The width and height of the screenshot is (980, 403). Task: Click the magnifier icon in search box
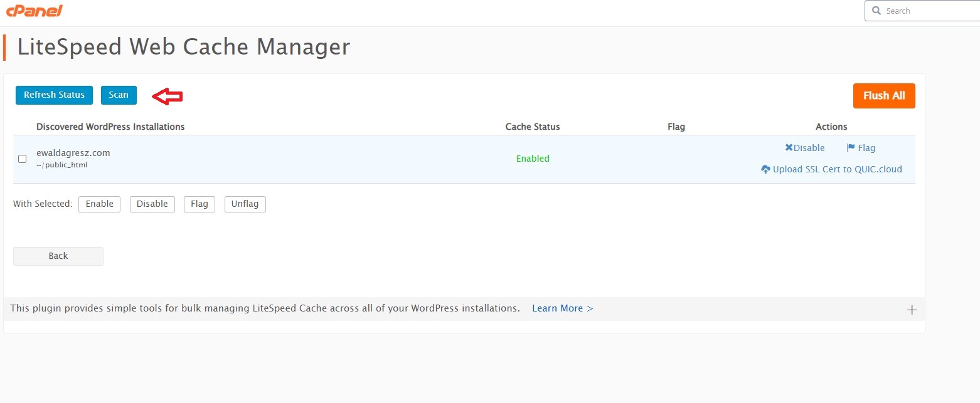[x=876, y=11]
